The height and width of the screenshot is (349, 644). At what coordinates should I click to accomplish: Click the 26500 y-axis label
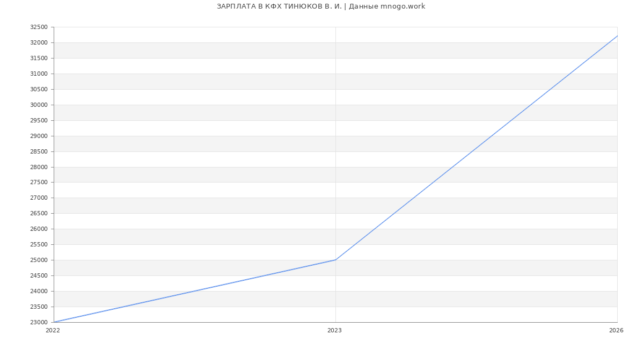[38, 214]
